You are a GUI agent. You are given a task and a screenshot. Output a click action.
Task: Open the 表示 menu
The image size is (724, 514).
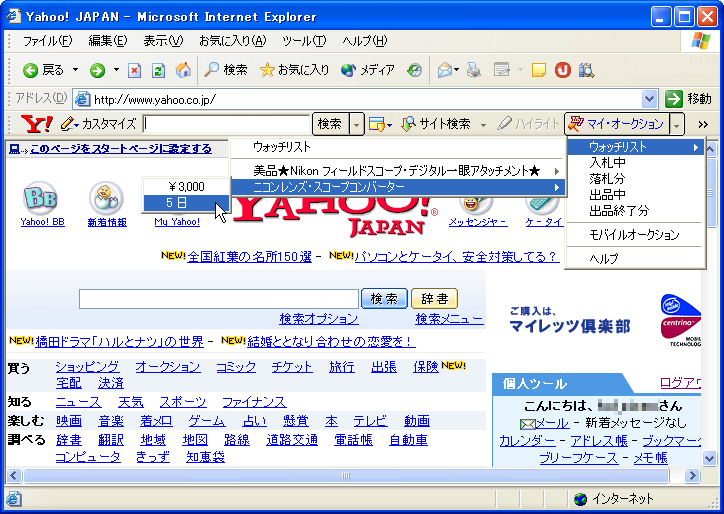[163, 41]
